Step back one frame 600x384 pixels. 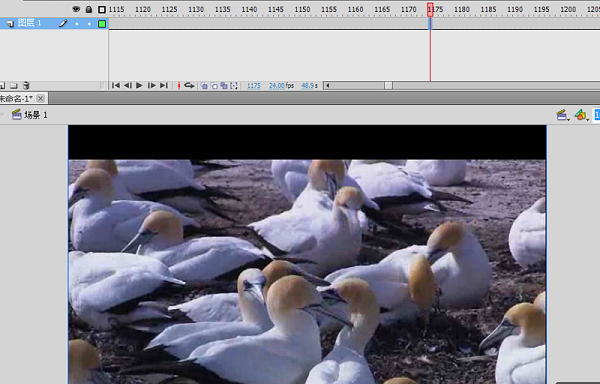[128, 85]
